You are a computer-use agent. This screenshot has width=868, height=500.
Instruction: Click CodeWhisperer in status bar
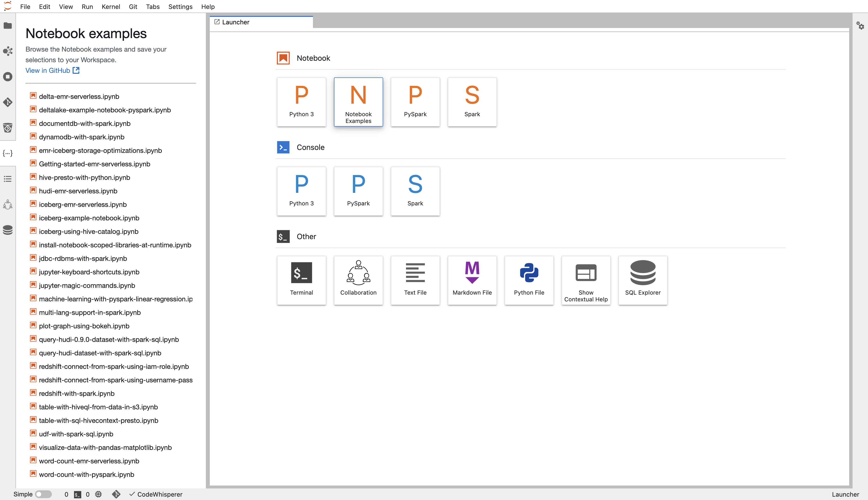point(156,494)
